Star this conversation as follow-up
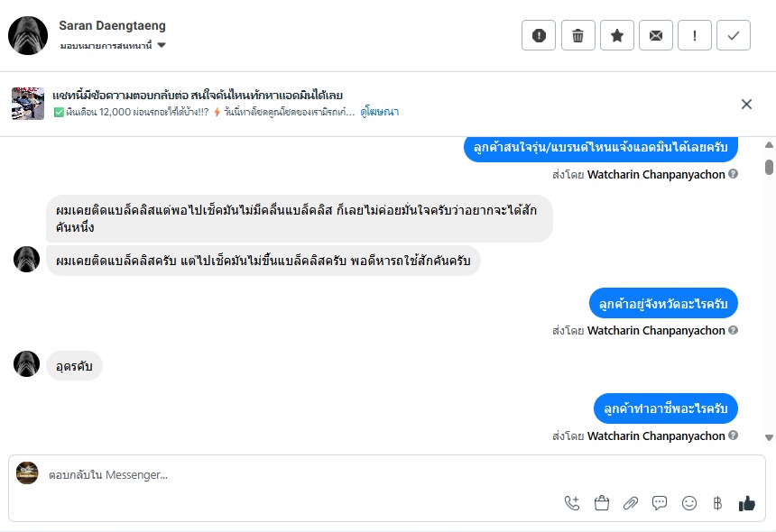The width and height of the screenshot is (776, 532). pyautogui.click(x=617, y=35)
